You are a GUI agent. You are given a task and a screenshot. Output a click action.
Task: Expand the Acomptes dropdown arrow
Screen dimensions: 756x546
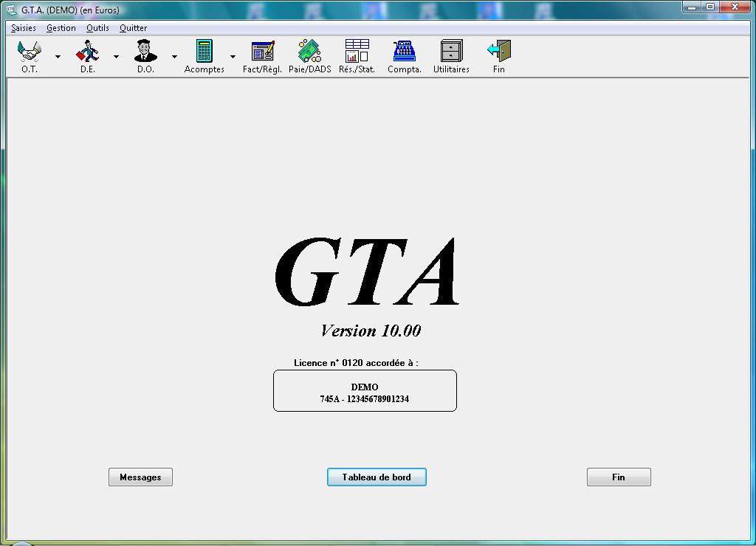click(x=233, y=57)
